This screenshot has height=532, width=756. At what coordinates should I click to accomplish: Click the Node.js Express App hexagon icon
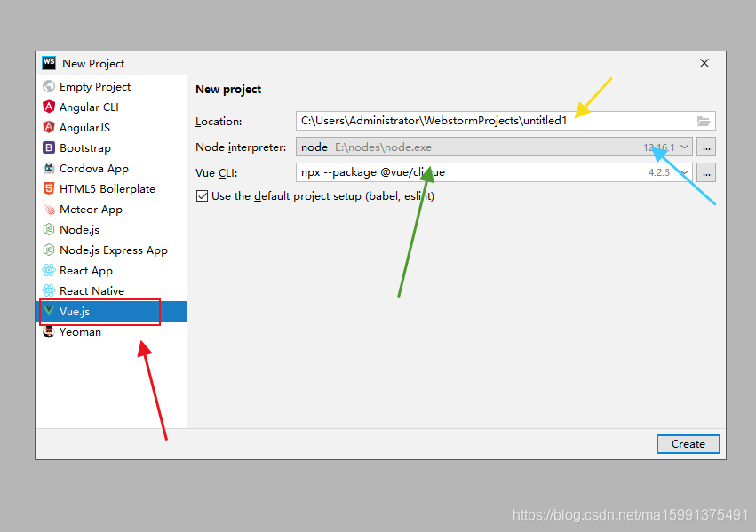(49, 250)
